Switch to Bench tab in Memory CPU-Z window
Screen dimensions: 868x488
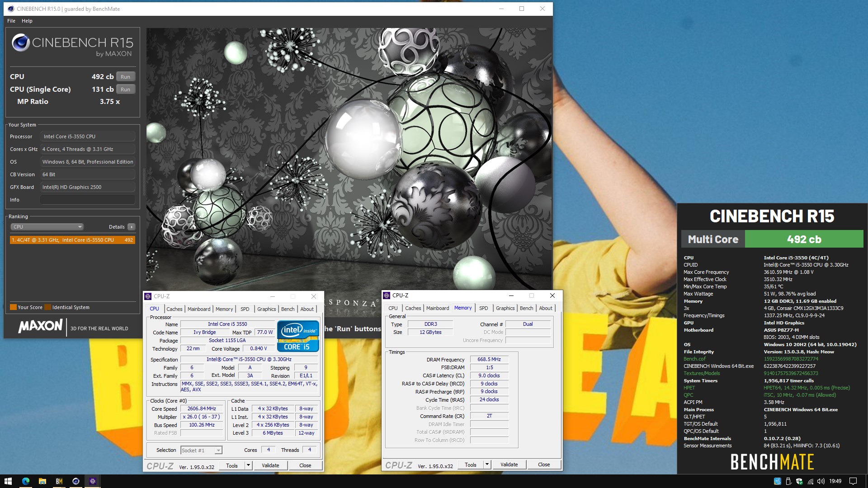click(x=526, y=308)
